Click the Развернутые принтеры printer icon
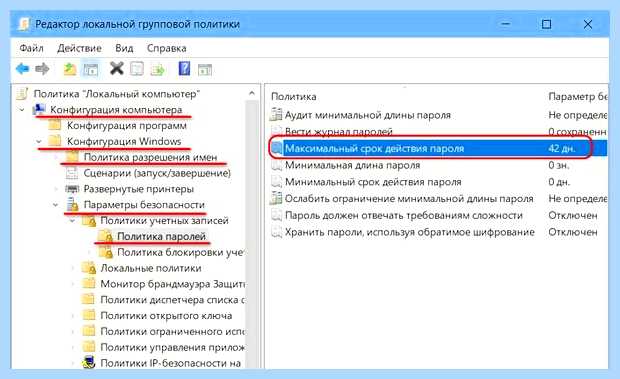620x379 pixels. pyautogui.click(x=72, y=189)
